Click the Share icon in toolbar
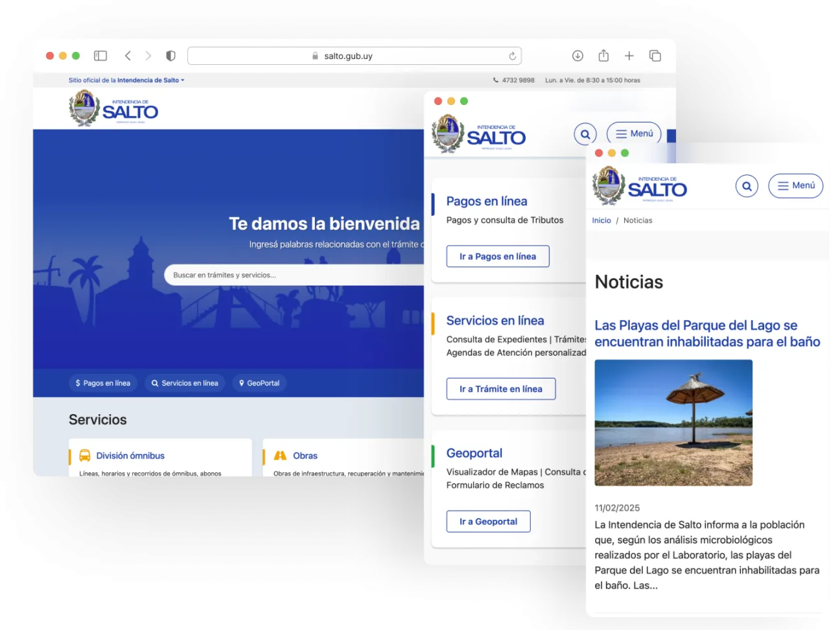 click(x=603, y=56)
